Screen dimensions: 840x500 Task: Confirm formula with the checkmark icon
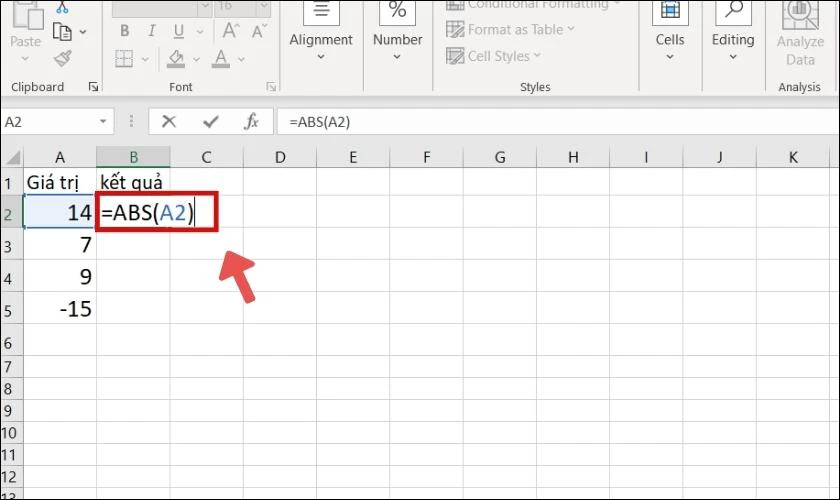point(211,122)
